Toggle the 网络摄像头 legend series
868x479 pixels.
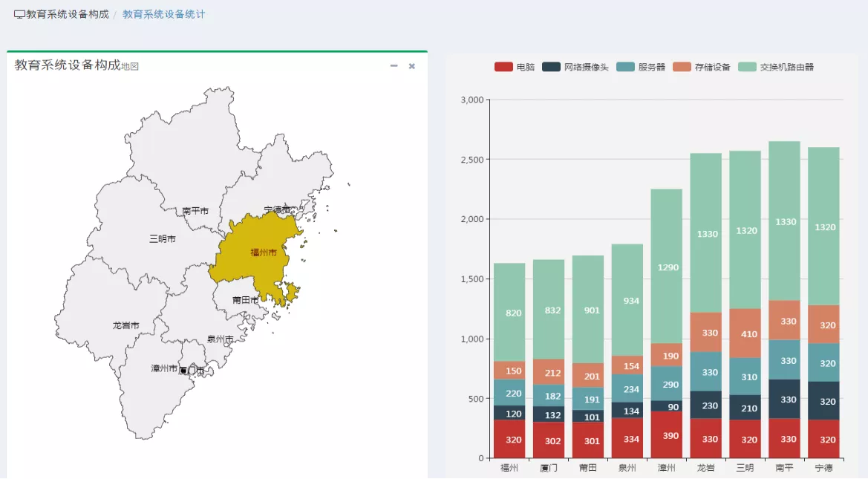click(575, 67)
